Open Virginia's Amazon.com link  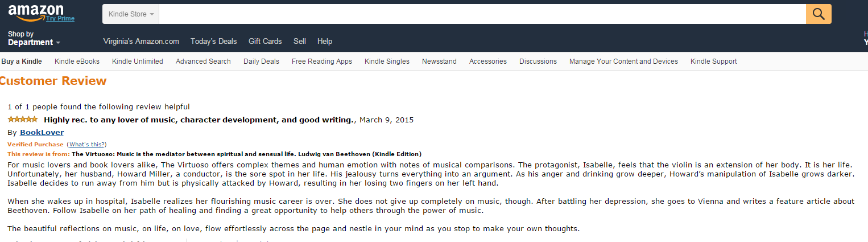coord(141,42)
